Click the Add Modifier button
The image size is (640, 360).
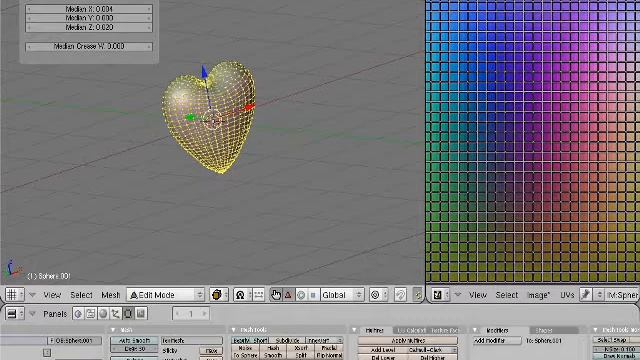(x=497, y=340)
